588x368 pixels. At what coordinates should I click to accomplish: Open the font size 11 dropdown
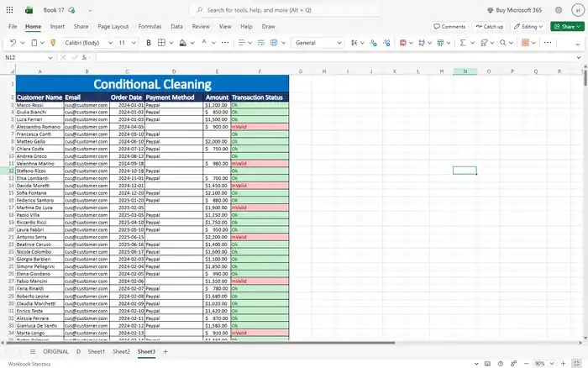tap(134, 43)
